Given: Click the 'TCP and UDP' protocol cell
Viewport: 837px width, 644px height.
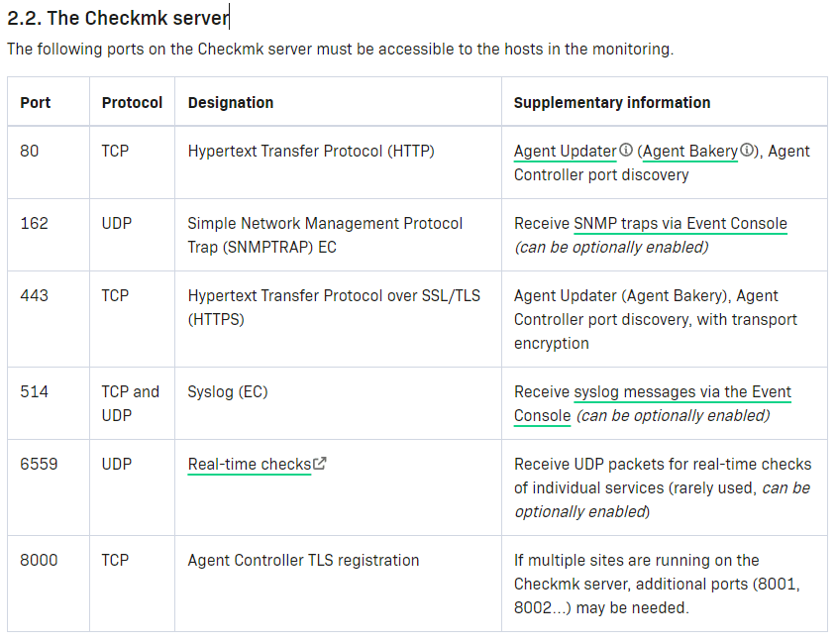Looking at the screenshot, I should (x=130, y=403).
